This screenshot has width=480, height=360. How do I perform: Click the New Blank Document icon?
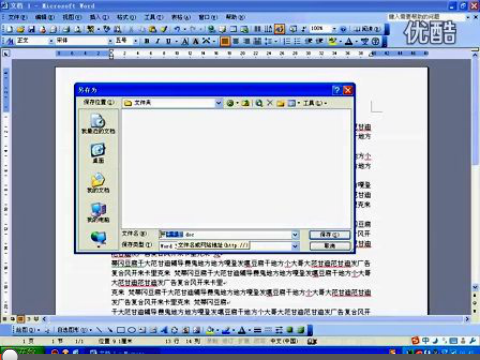coord(10,29)
